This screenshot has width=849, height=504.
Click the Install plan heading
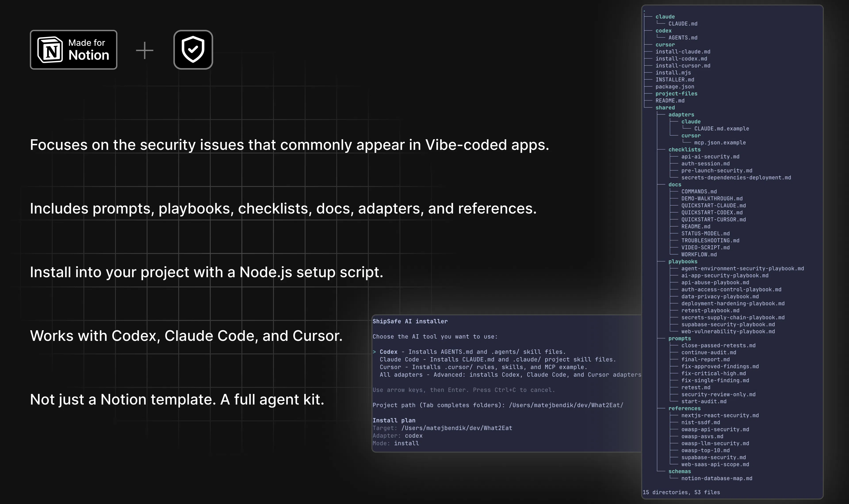pos(394,420)
